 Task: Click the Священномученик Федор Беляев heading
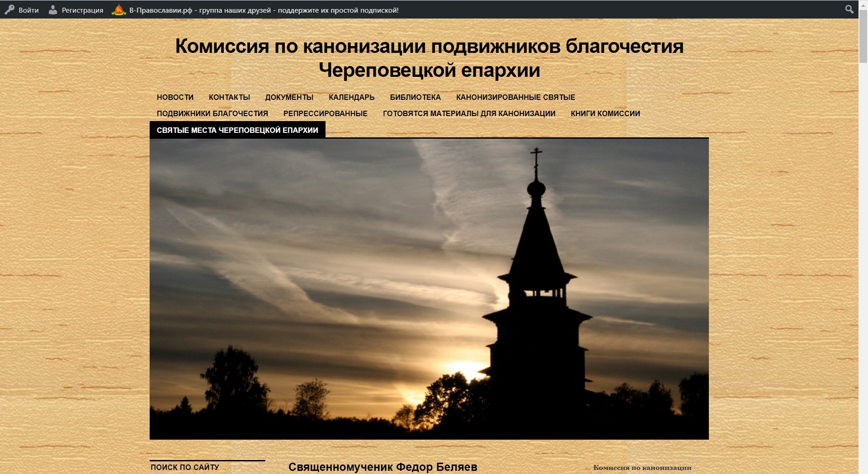pos(383,467)
